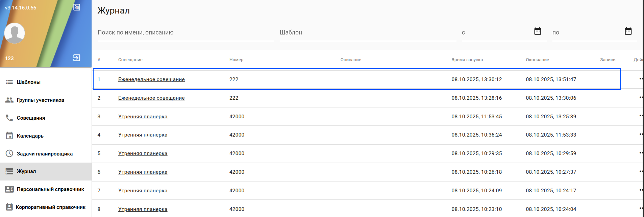Open actions menu for row 2
Viewport: 644px width, 217px height.
640,97
